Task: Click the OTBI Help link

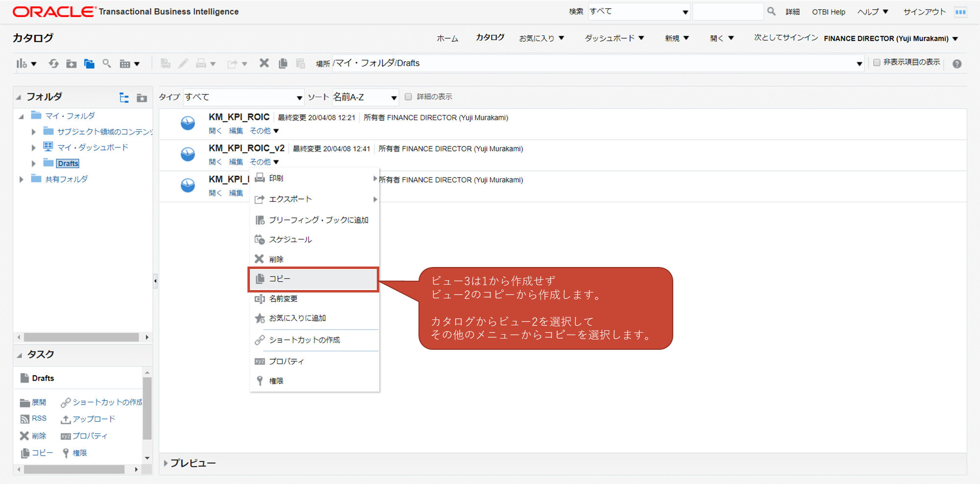Action: tap(829, 12)
